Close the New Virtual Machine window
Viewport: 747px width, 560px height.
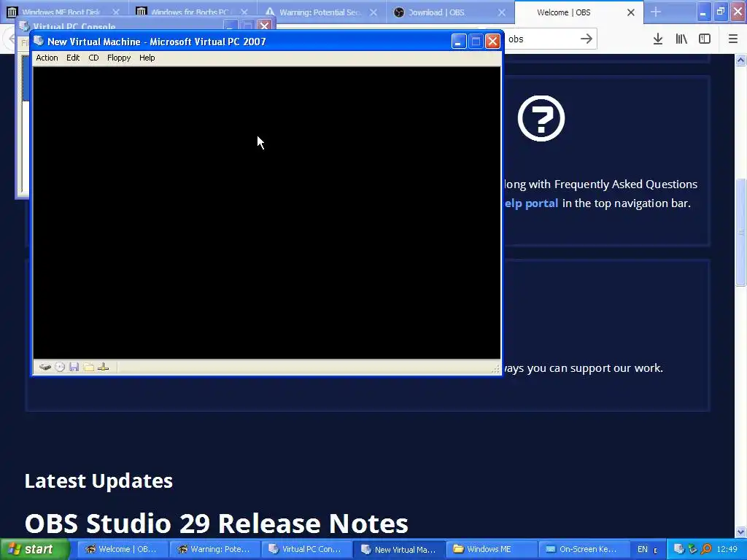492,42
